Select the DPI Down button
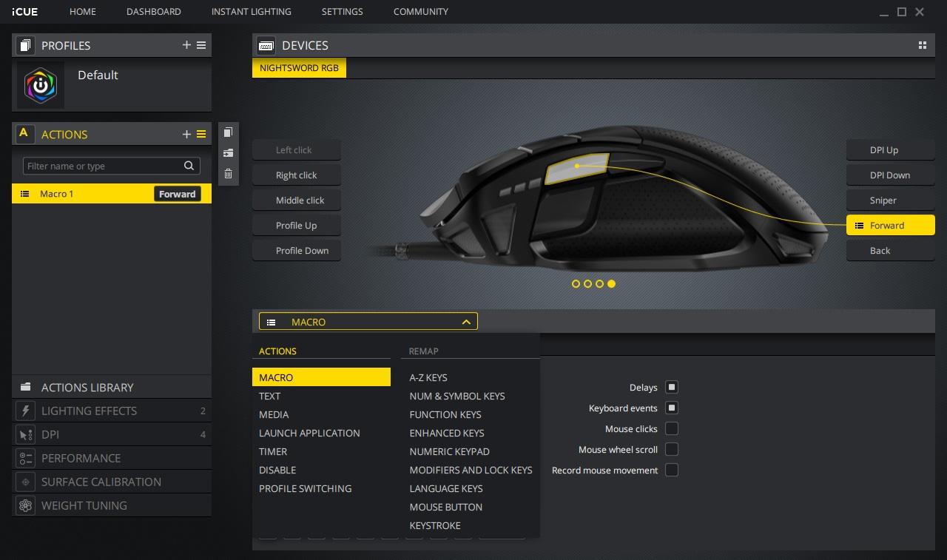This screenshot has width=947, height=560. (x=891, y=175)
